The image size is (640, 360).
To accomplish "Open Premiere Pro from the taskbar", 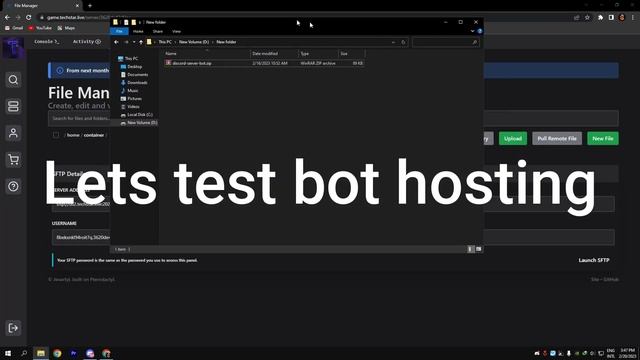I will pos(73,353).
